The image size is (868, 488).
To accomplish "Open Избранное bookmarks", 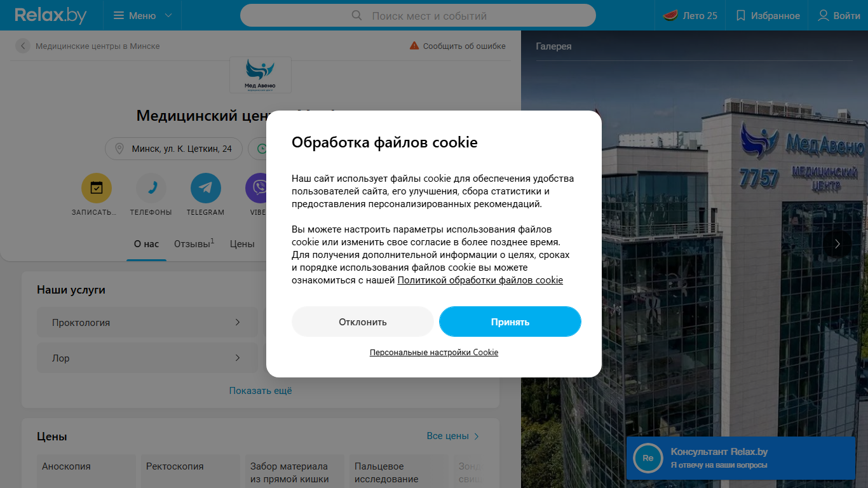I will coord(768,15).
